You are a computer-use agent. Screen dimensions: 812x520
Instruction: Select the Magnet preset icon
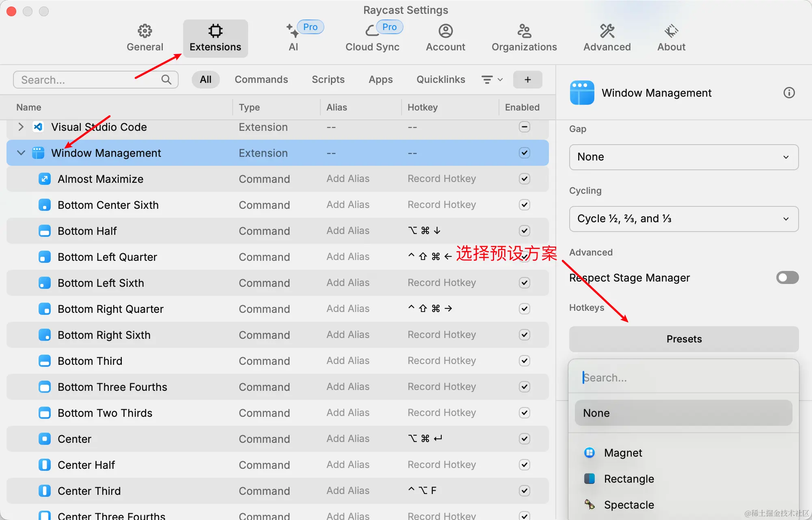coord(590,453)
